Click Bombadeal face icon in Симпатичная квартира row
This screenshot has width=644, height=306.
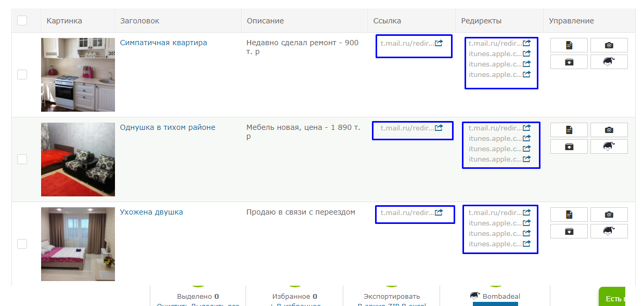click(609, 62)
